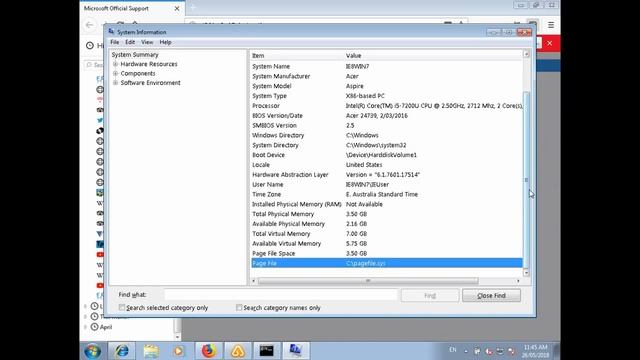Select the Available Virtual Memory row
This screenshot has width=640, height=360.
pyautogui.click(x=387, y=244)
